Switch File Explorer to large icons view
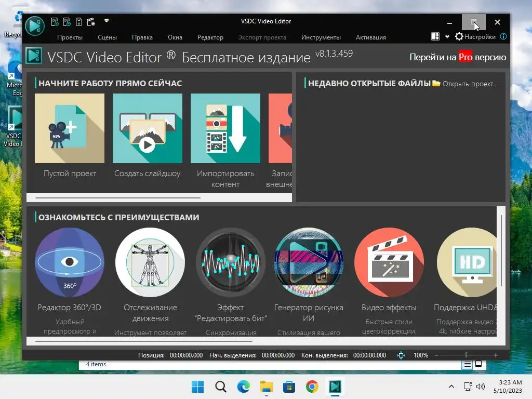The image size is (532, 399). pyautogui.click(x=478, y=364)
